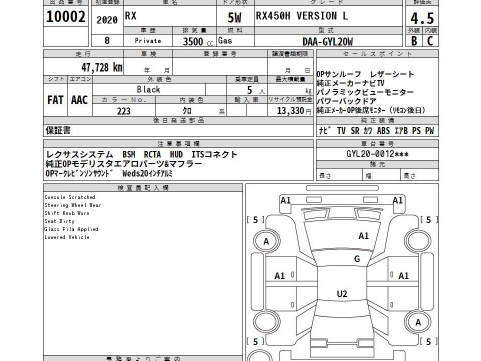Click equipment code 'PW'
The image size is (481, 361).
tap(430, 131)
